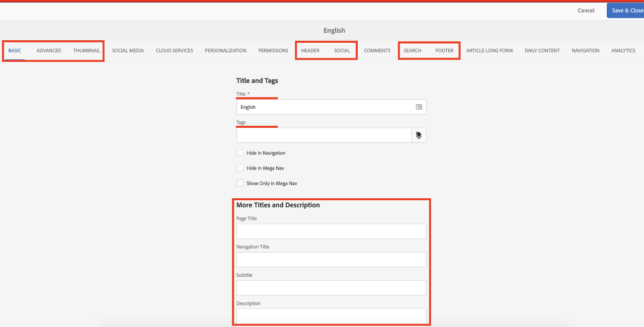Viewport: 644px width, 327px height.
Task: Switch to the Daily Content tab
Action: pos(542,51)
